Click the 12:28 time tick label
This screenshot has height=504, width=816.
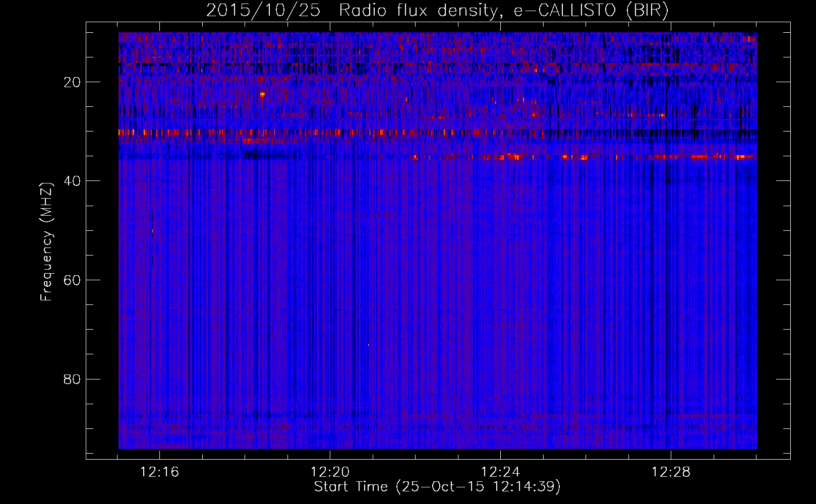tap(671, 472)
